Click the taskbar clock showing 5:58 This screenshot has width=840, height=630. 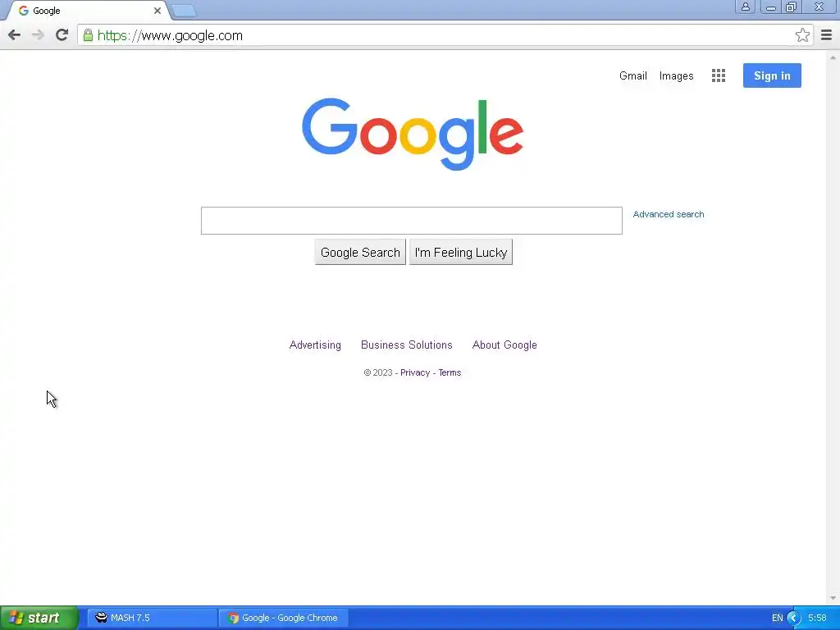pyautogui.click(x=817, y=619)
